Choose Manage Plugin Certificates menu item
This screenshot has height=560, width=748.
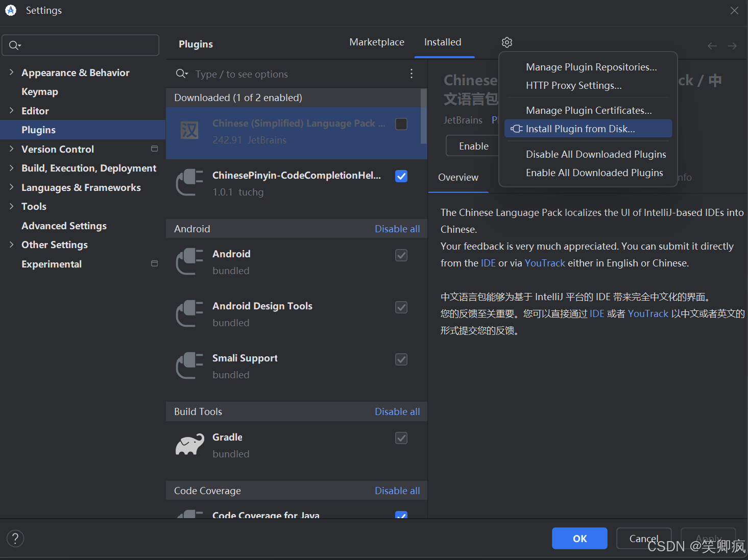(588, 111)
